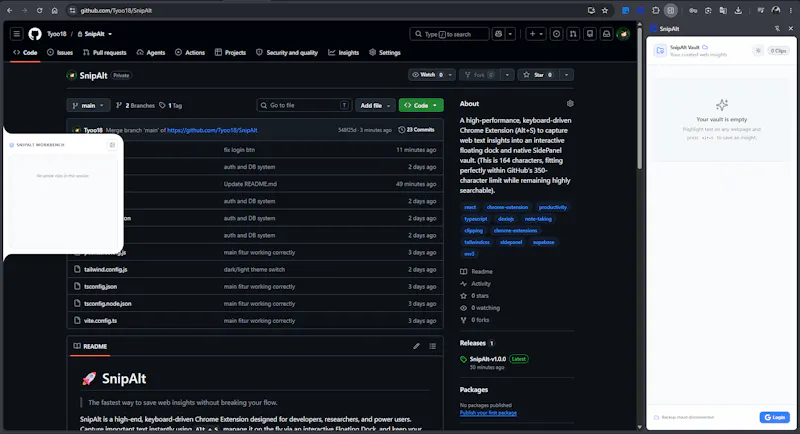Viewport: 800px width, 434px height.
Task: Click the Google Login button in SnipAlt panel
Action: pos(774,417)
